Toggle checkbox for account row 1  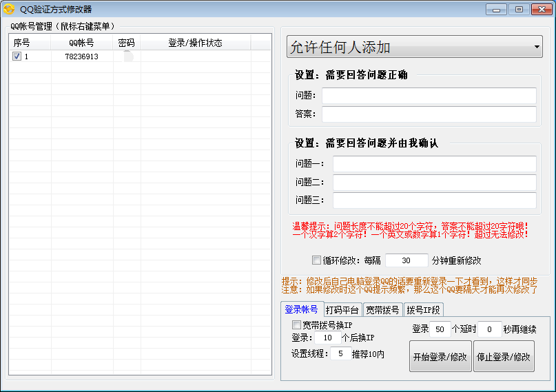coord(17,56)
